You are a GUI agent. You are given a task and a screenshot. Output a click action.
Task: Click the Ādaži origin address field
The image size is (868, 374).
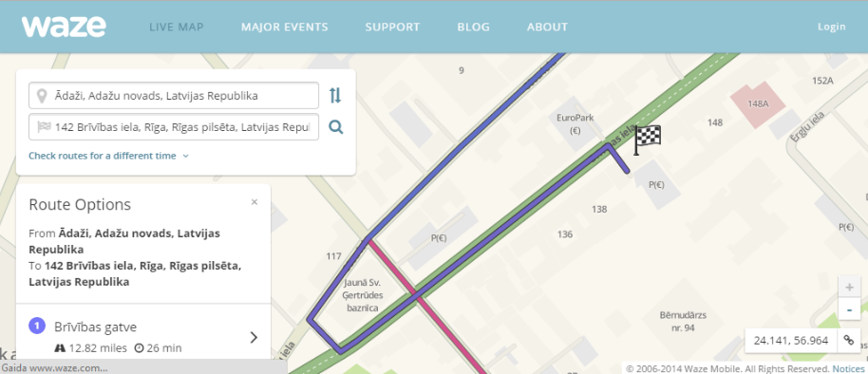point(174,96)
